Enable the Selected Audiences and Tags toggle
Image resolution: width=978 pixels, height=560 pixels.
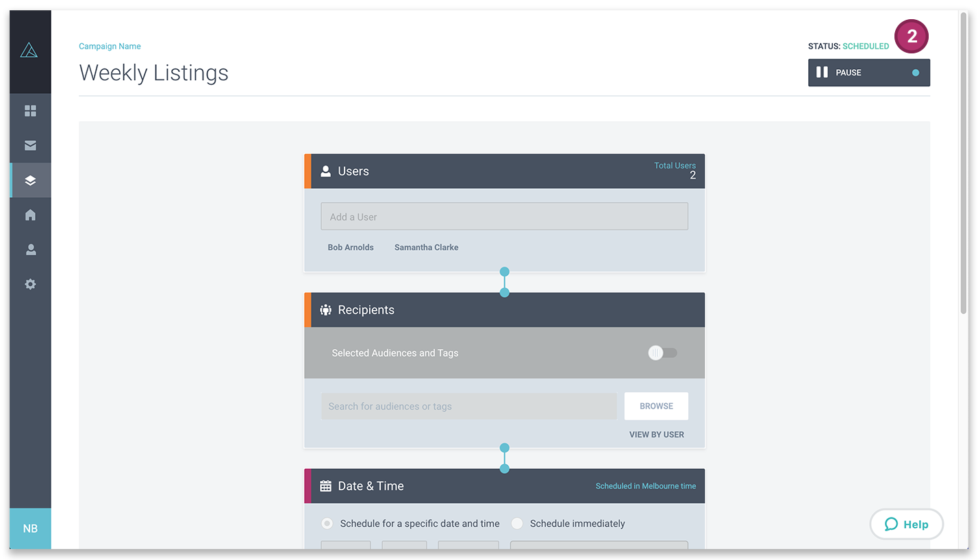[x=662, y=352]
